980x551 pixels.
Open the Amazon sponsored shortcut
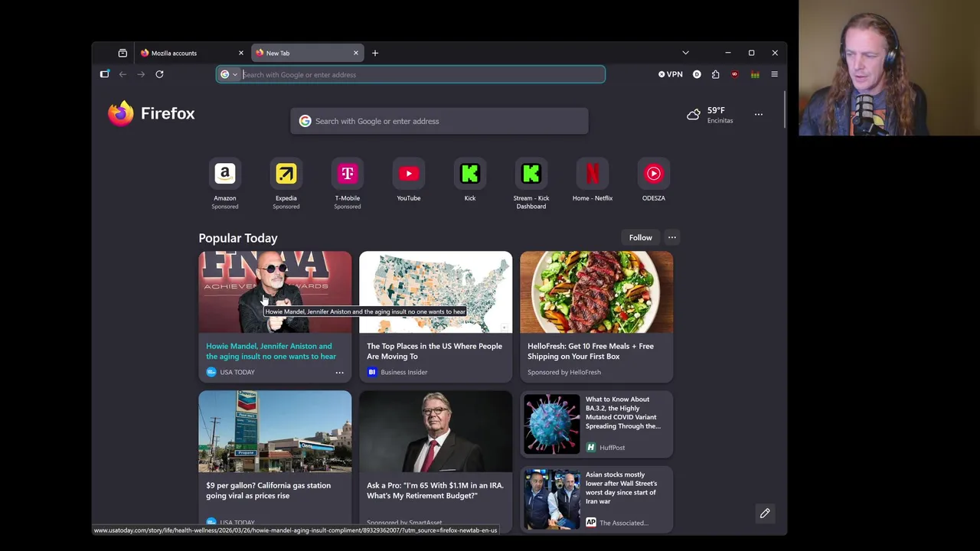click(x=225, y=184)
